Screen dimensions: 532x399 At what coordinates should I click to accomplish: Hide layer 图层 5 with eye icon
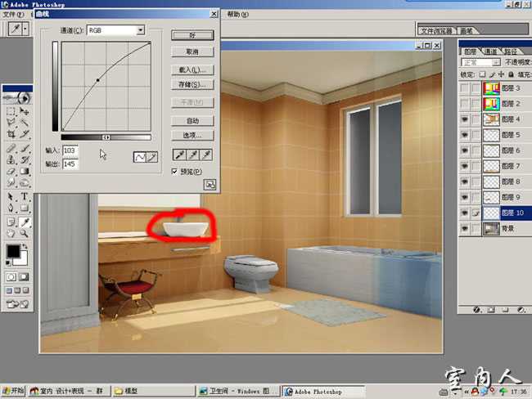coord(465,135)
